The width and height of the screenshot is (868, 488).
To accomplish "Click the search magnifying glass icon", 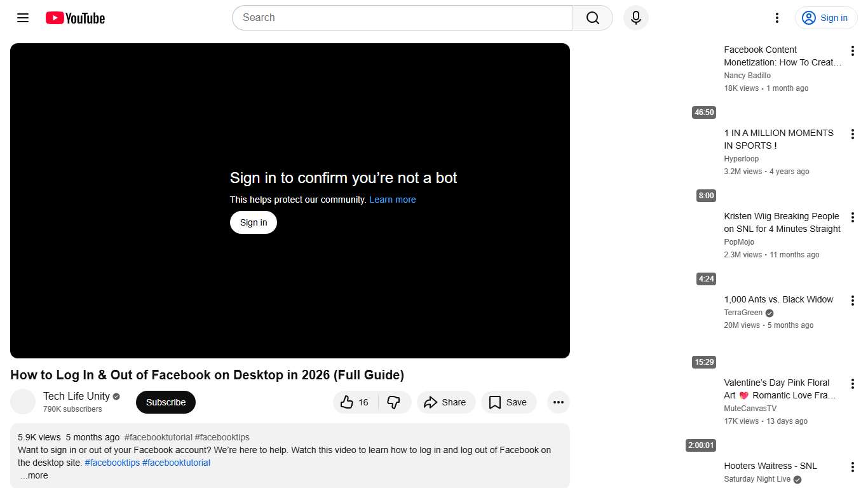I will point(592,18).
